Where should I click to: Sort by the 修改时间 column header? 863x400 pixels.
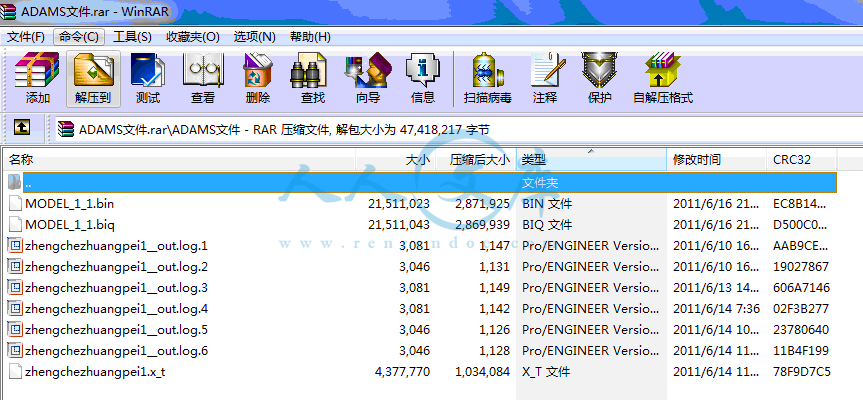[x=717, y=160]
